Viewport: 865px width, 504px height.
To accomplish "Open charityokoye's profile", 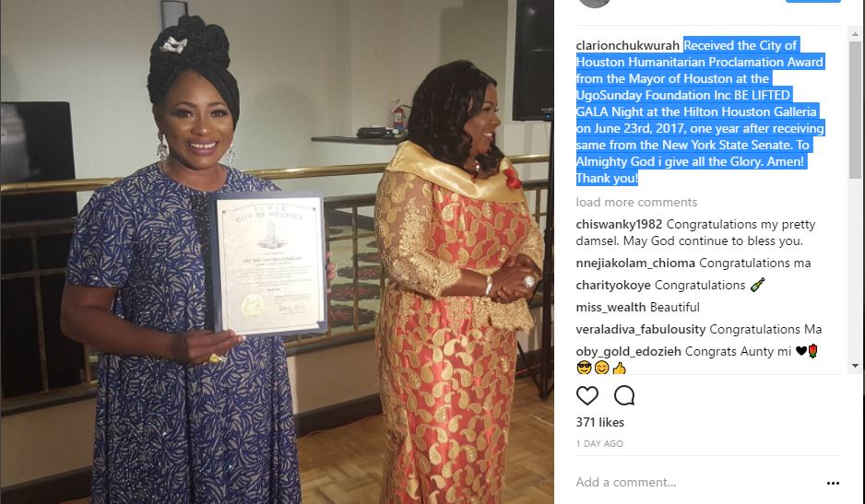I will [613, 285].
